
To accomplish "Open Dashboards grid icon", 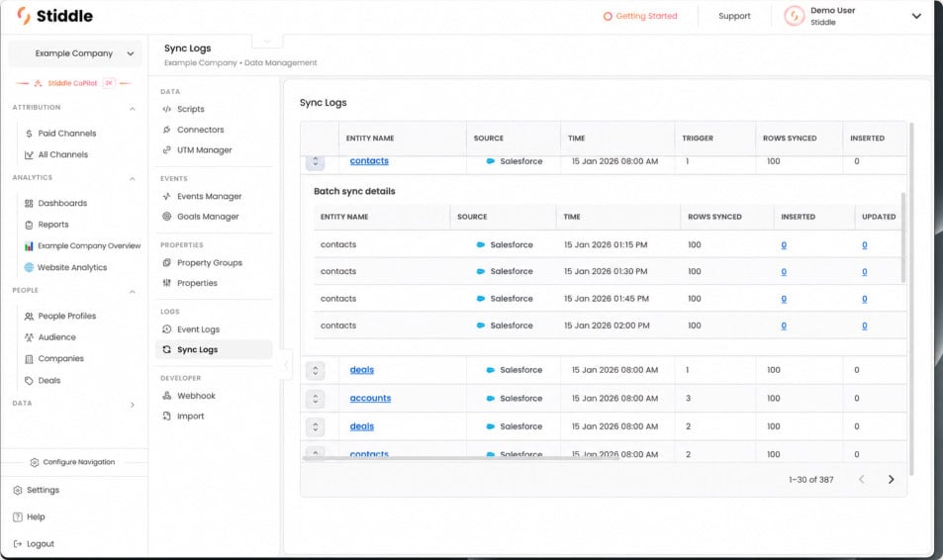I will coord(29,203).
